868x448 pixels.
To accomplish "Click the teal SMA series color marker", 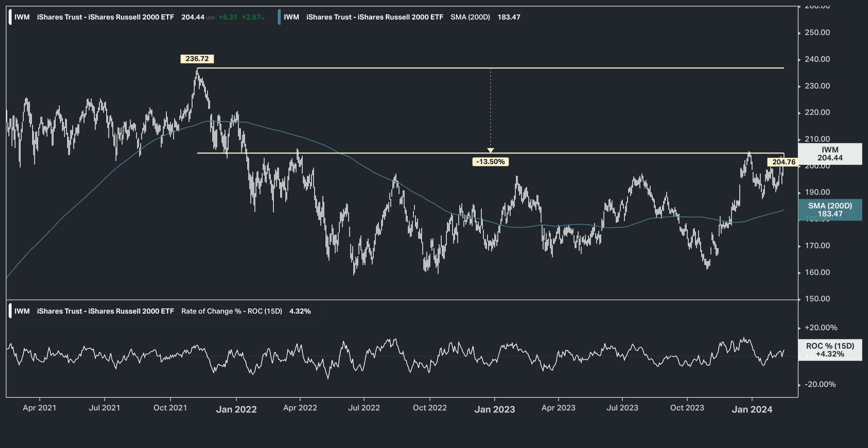I will point(279,17).
